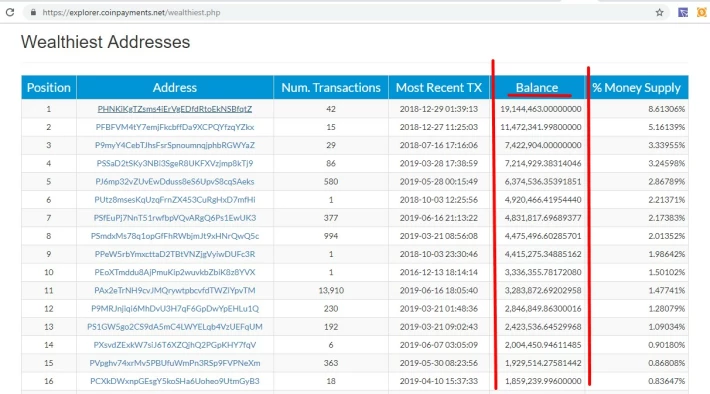The width and height of the screenshot is (710, 394).
Task: Reload the page with the refresh icon
Action: (10, 12)
